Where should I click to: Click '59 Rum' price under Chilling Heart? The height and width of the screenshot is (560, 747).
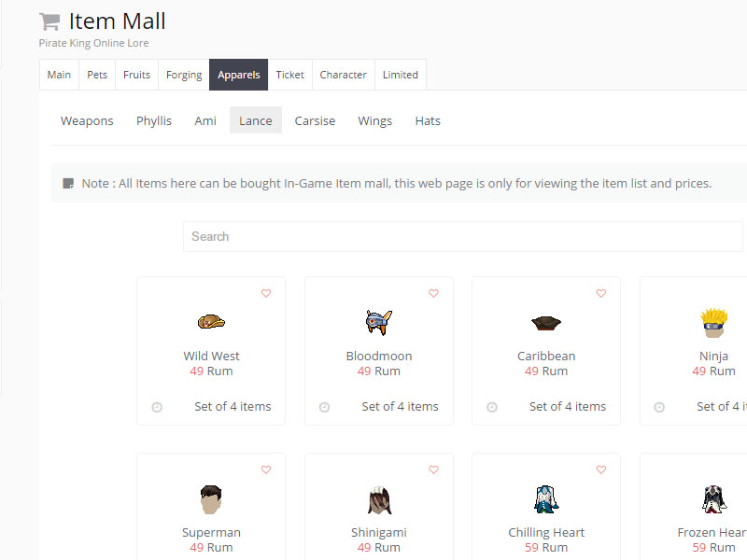coord(546,548)
